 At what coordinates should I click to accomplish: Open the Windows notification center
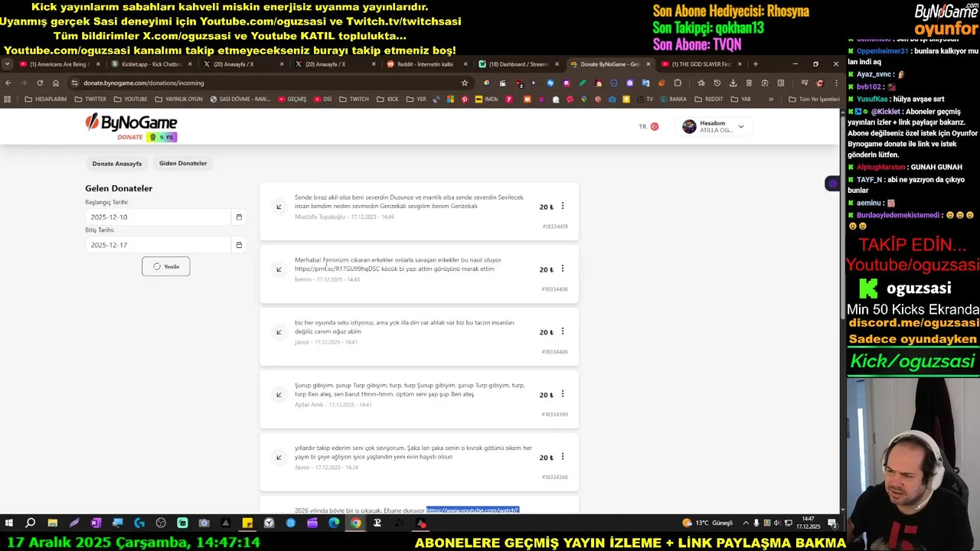(x=832, y=523)
